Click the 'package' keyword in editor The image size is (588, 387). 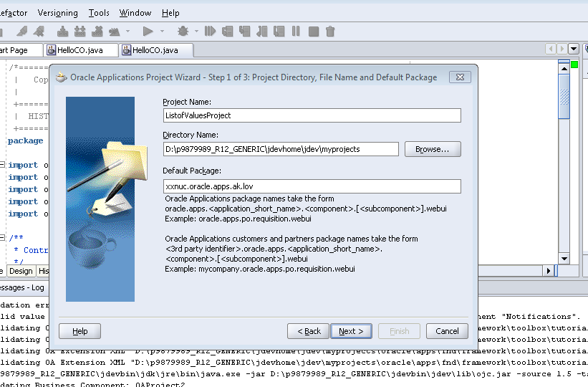pyautogui.click(x=26, y=140)
